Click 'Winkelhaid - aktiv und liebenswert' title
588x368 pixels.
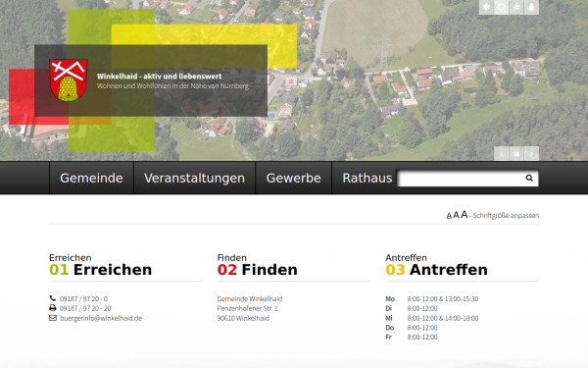point(160,77)
